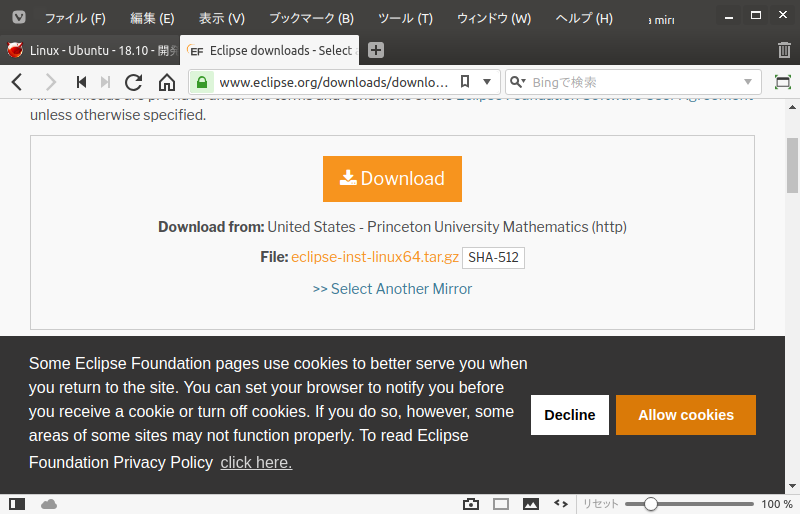Toggle the side panel in status bar
The height and width of the screenshot is (514, 800).
pyautogui.click(x=17, y=504)
